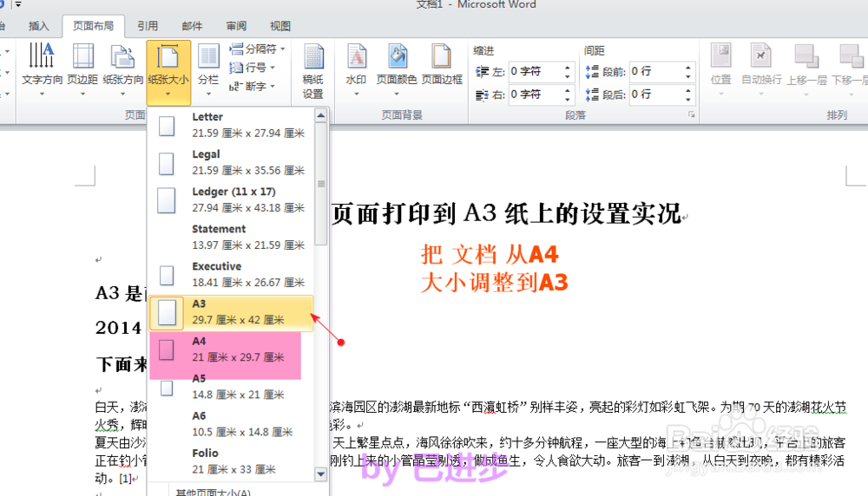Click the 自动换行 wrap text icon
Viewport: 868px width, 496px height.
click(x=761, y=70)
